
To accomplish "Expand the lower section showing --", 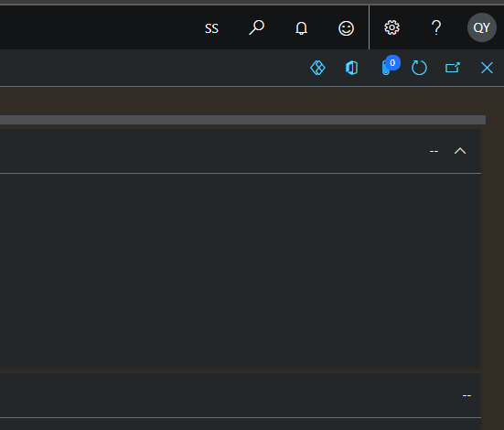I will coord(241,395).
